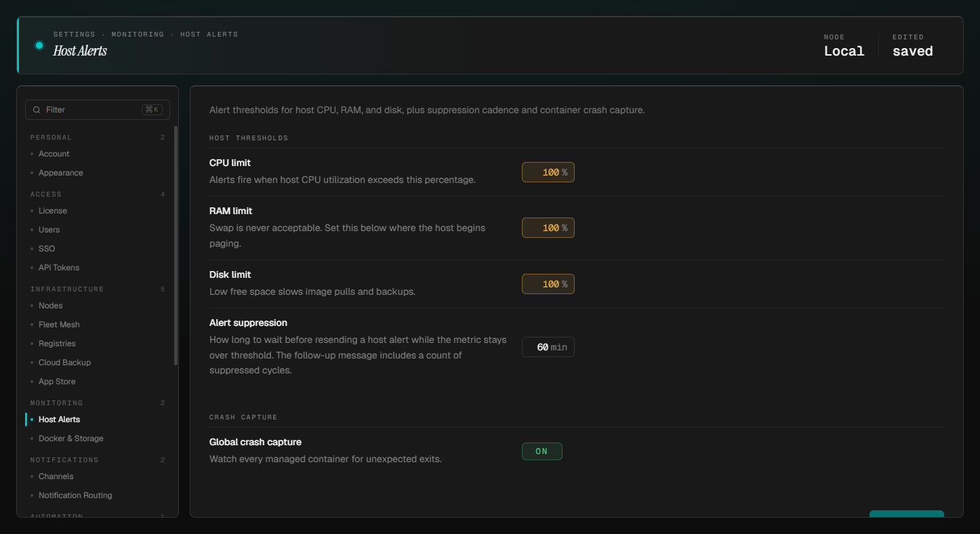Screen dimensions: 980x534
Task: Click the 'Alert suppression' label
Action: click(248, 323)
